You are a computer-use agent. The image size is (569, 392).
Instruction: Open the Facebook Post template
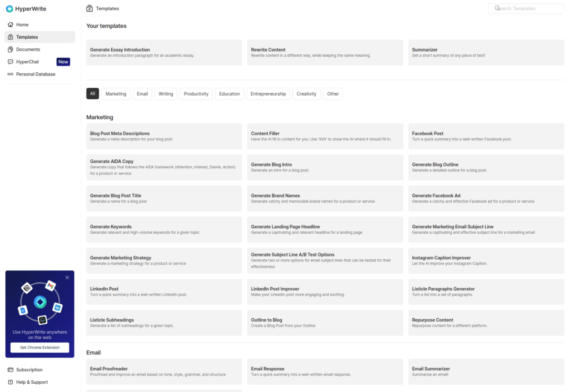486,137
